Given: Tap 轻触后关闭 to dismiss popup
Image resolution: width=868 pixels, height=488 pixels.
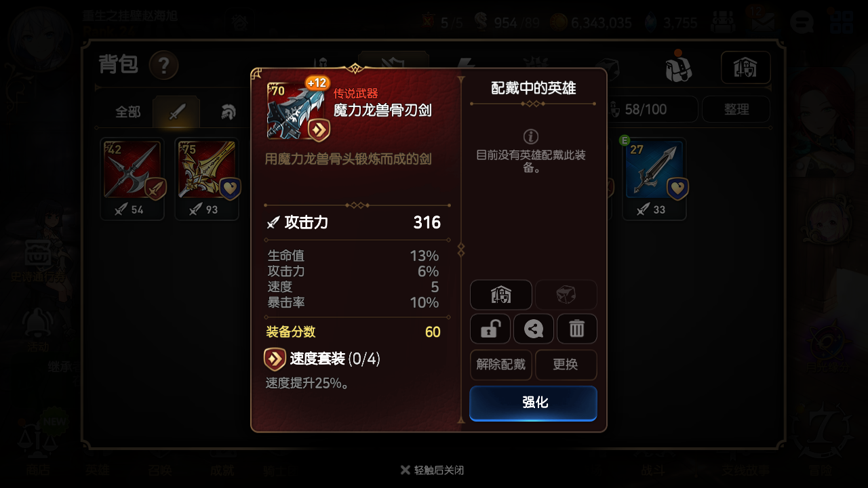Looking at the screenshot, I should pos(433,470).
